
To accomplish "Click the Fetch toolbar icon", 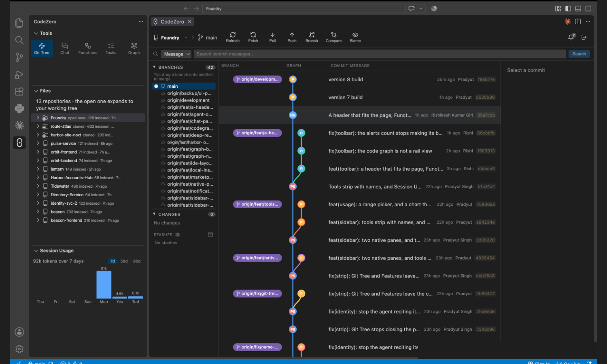I will [253, 37].
